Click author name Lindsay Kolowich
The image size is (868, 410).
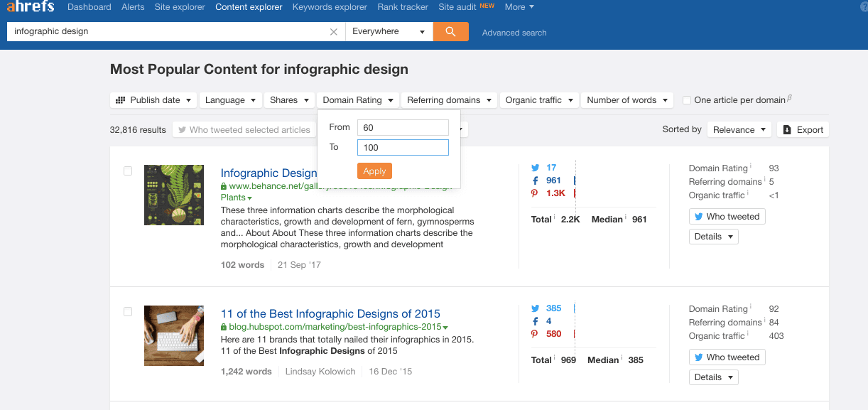point(320,371)
